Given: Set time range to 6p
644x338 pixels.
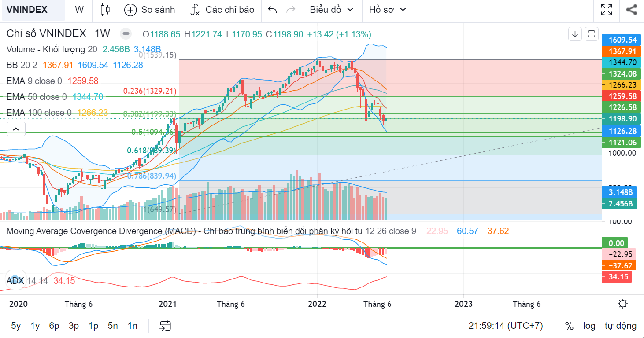Looking at the screenshot, I should pyautogui.click(x=54, y=326).
